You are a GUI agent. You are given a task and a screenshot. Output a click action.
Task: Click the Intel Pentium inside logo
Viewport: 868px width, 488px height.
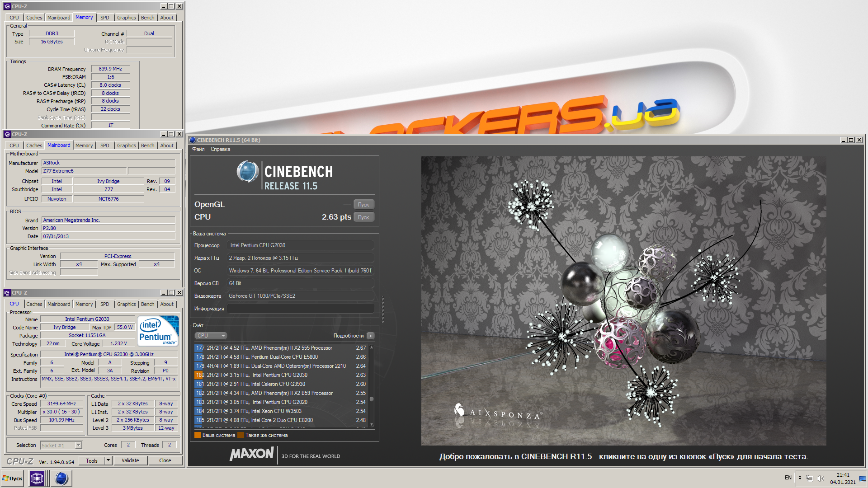point(158,332)
